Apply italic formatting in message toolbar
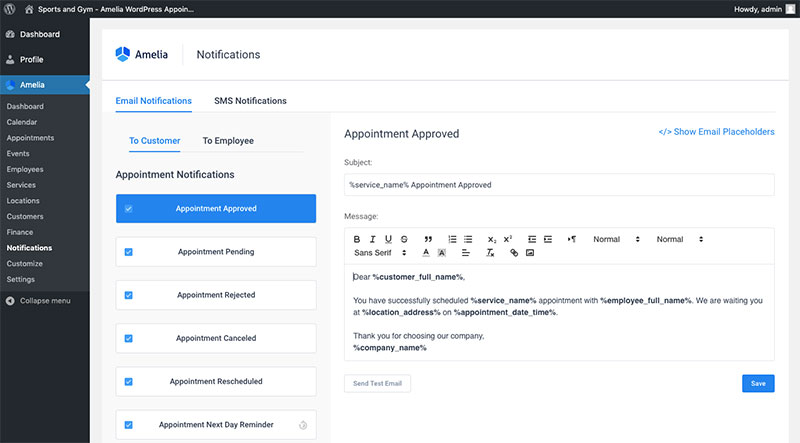 click(x=373, y=239)
